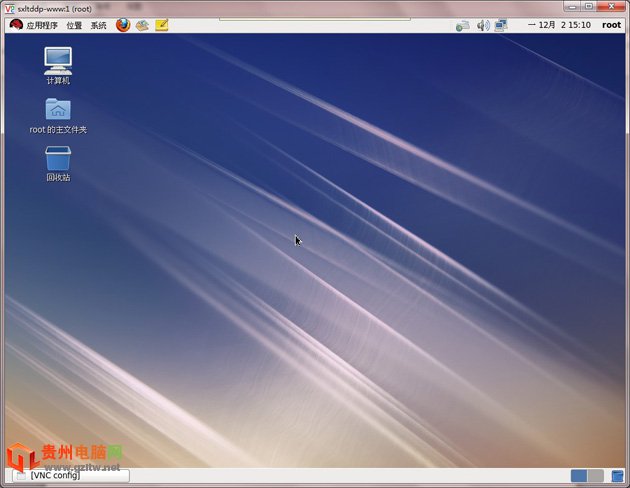
Task: Click the Red Hat logo icon
Action: [x=16, y=25]
